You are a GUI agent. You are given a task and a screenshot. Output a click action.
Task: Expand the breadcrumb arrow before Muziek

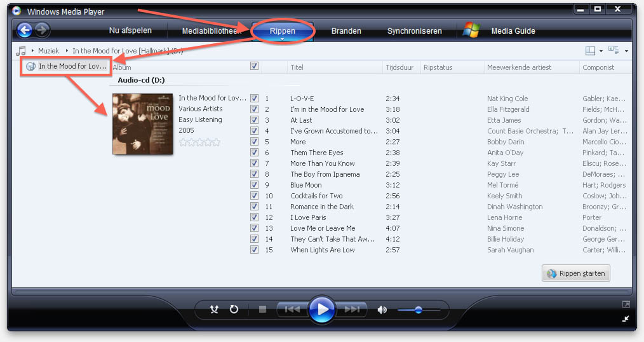[x=32, y=51]
